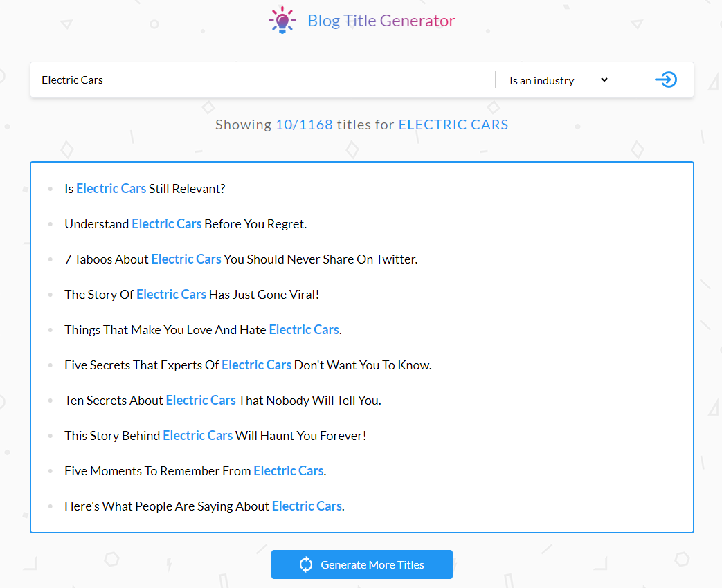This screenshot has height=588, width=722.
Task: Click the 10/1168 titles count text
Action: click(x=304, y=125)
